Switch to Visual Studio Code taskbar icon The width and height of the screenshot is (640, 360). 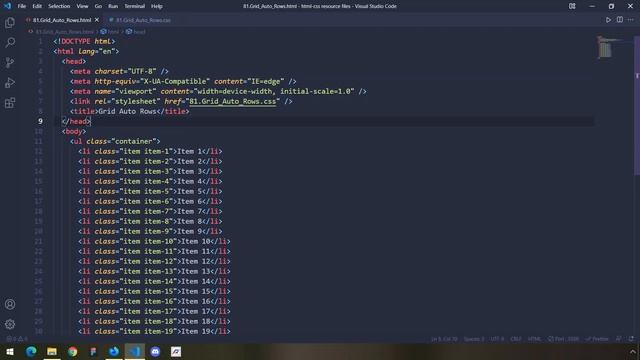[135, 351]
